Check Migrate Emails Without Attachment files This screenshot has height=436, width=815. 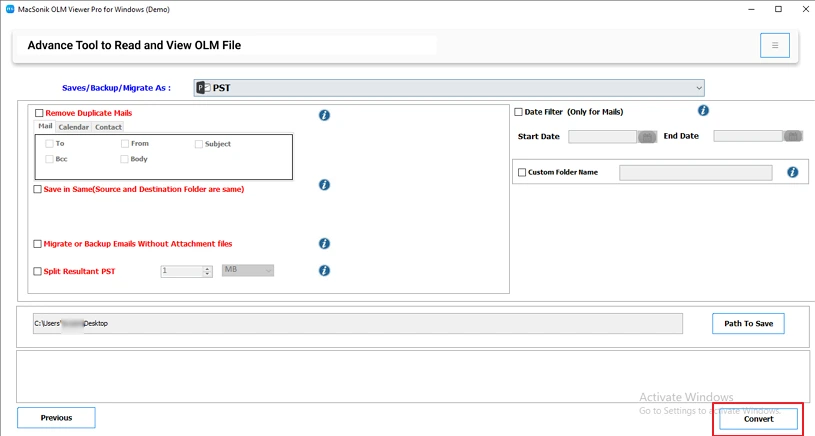pos(37,244)
